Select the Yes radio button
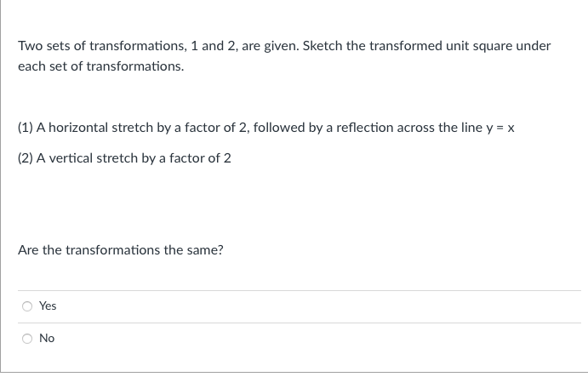Viewport: 588px width, 377px height. pyautogui.click(x=27, y=306)
